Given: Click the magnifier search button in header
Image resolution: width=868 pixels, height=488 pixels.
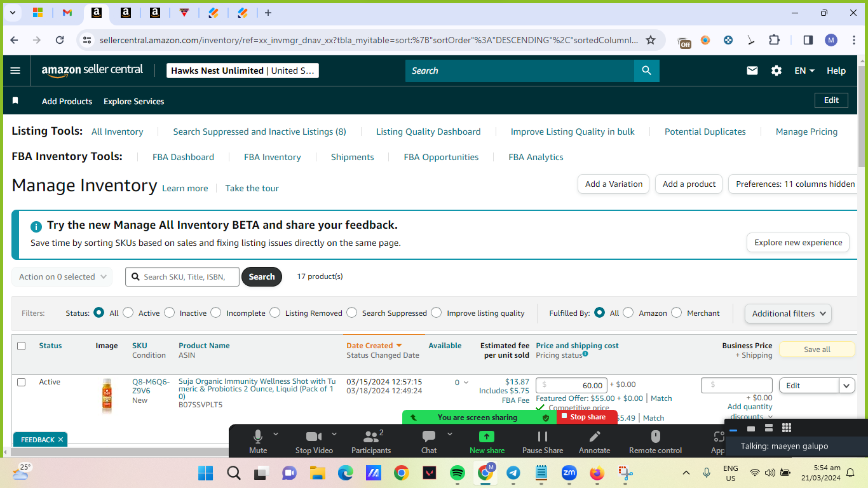Looking at the screenshot, I should [646, 71].
